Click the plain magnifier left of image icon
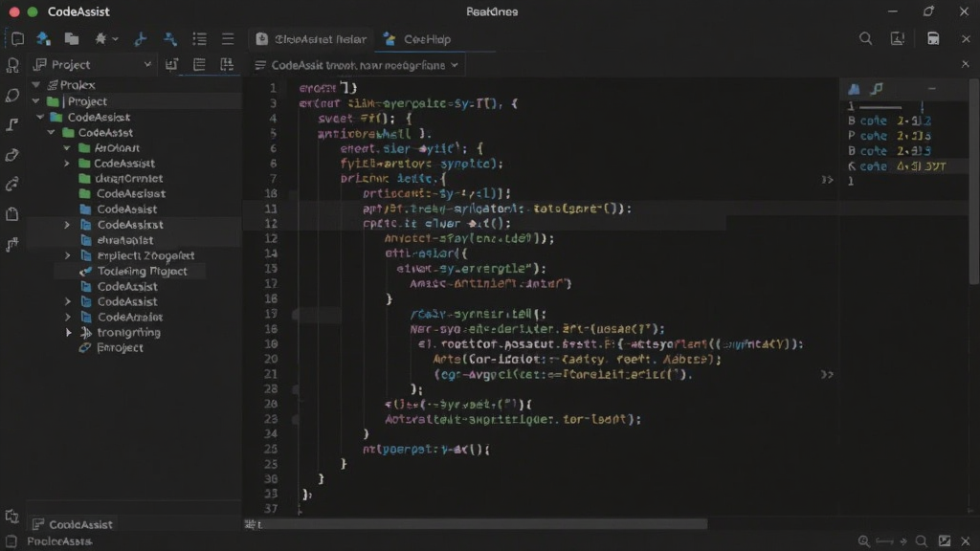Viewport: 980px width, 551px height. click(x=922, y=541)
